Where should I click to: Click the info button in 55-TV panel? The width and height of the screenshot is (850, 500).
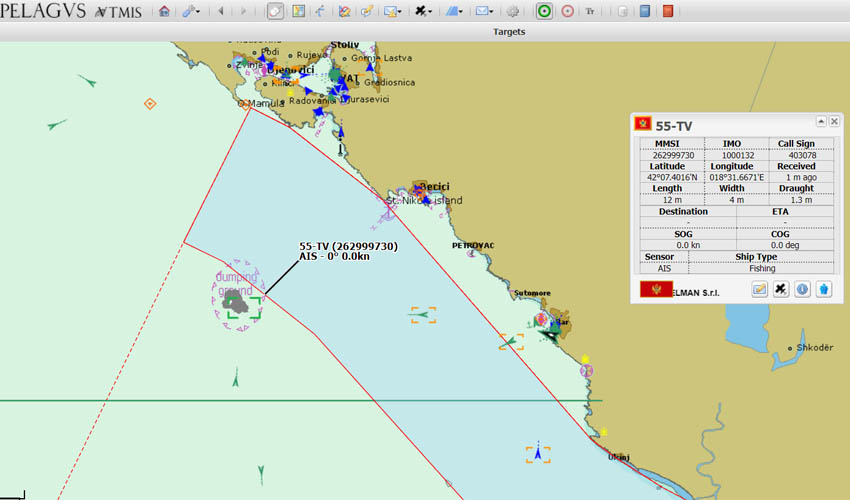[x=802, y=289]
